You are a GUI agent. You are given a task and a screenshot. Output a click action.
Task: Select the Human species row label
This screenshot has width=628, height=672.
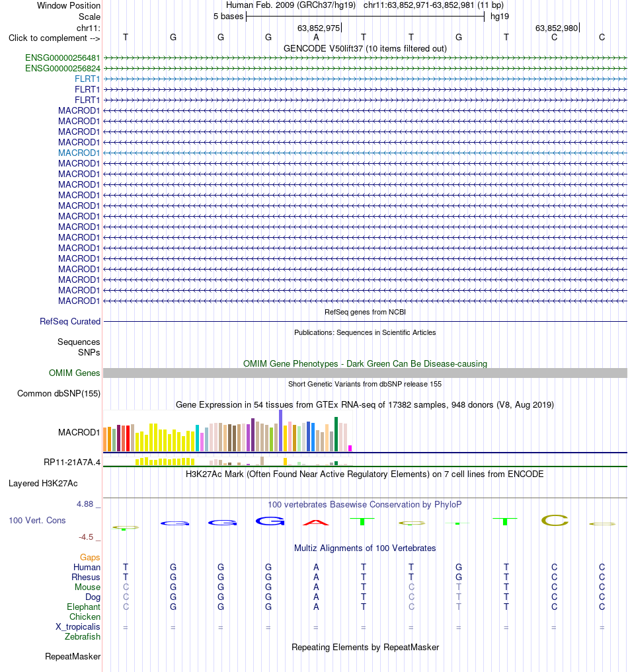click(x=87, y=567)
